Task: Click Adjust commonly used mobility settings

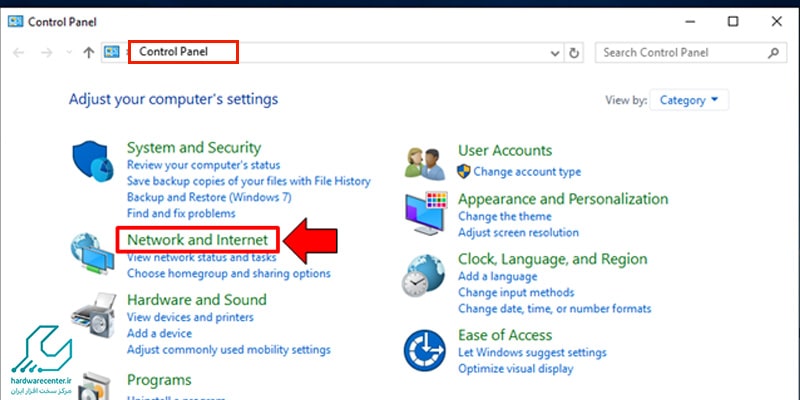Action: [229, 350]
